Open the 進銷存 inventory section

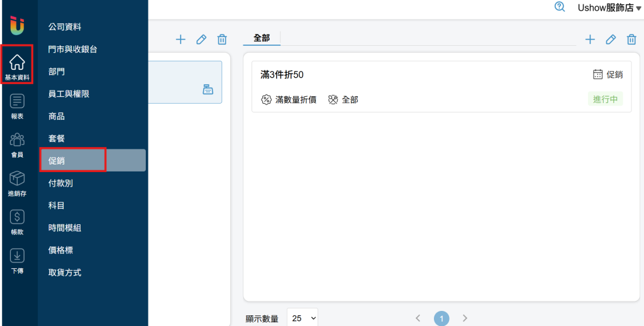(x=17, y=183)
